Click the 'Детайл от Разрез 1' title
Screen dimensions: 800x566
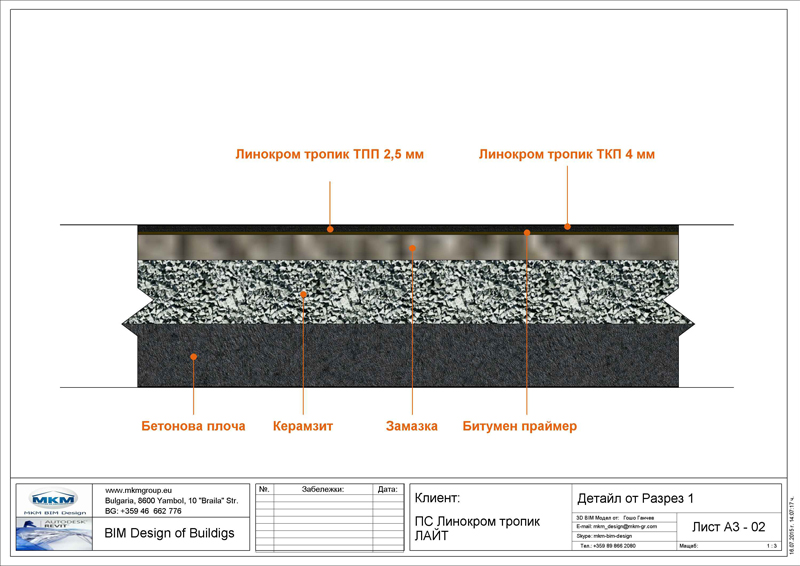(635, 499)
